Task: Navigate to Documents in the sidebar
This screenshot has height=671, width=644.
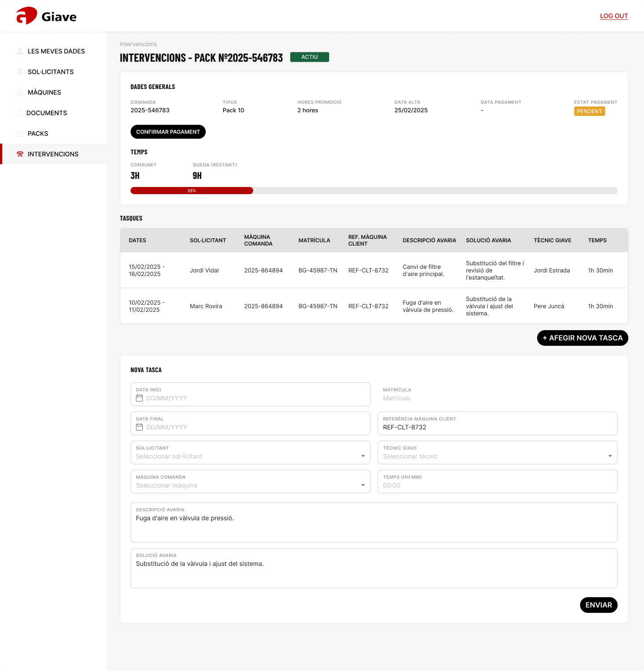Action: tap(53, 113)
